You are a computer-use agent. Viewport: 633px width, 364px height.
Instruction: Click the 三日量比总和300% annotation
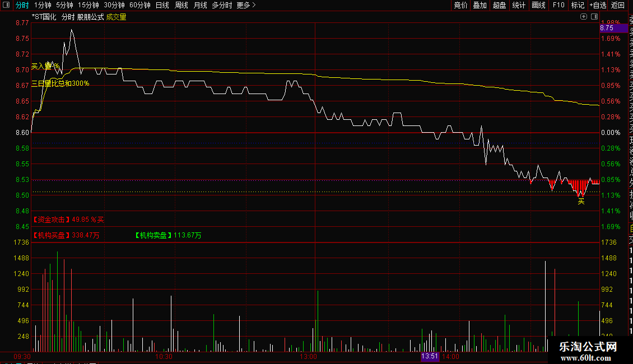[x=60, y=83]
